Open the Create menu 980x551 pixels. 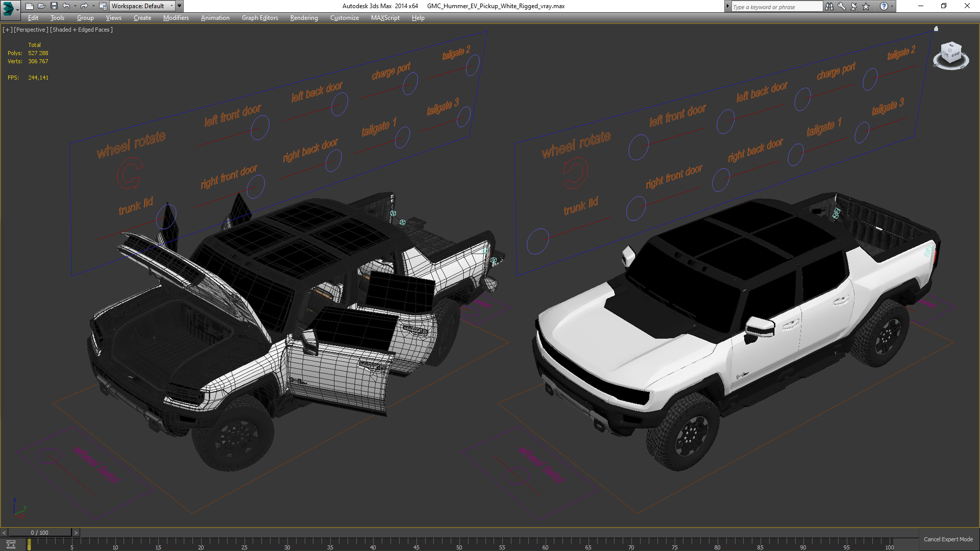pos(142,18)
